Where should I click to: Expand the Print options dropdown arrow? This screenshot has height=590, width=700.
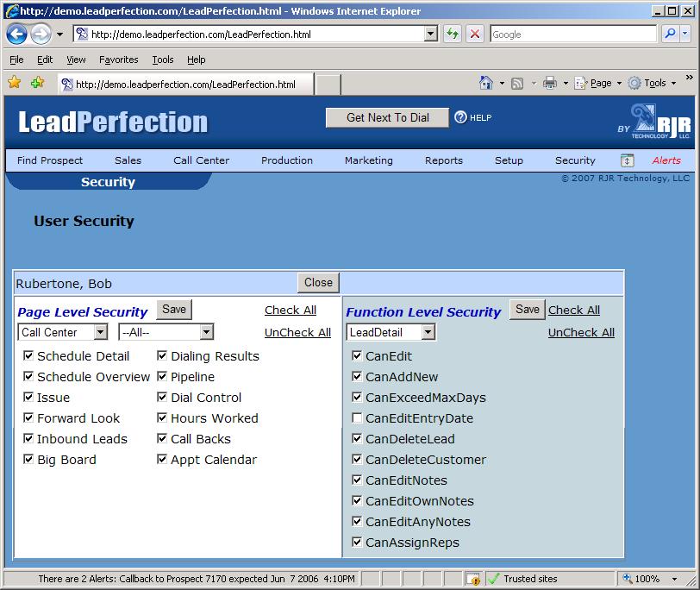[x=566, y=83]
